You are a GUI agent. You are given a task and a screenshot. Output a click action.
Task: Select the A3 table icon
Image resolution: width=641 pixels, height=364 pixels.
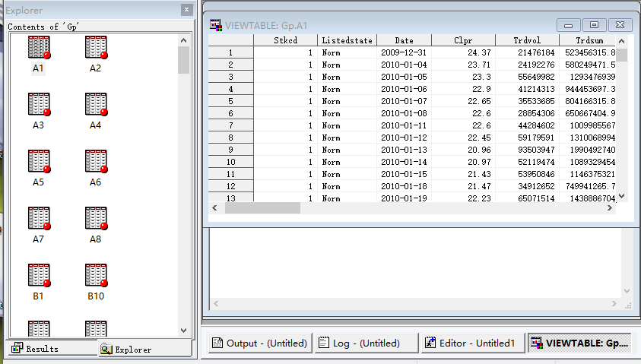(x=39, y=104)
